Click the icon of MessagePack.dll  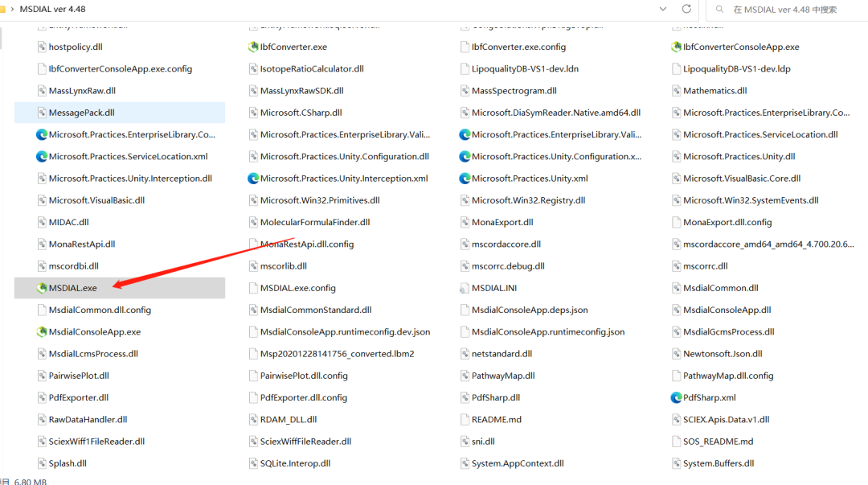pyautogui.click(x=42, y=113)
